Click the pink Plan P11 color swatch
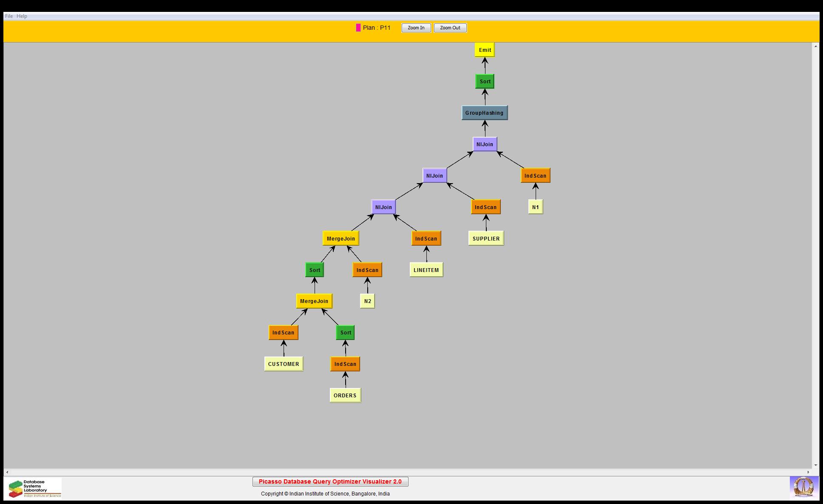This screenshot has height=504, width=823. (358, 28)
